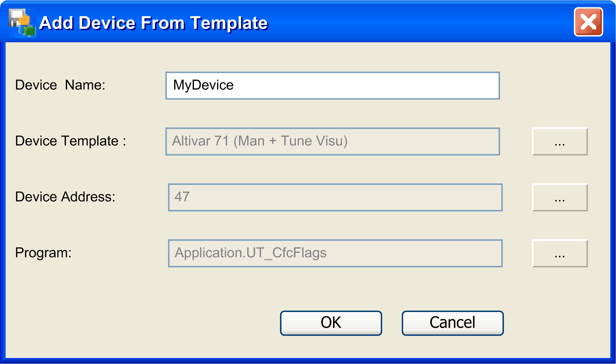Browse for a Program with the ... button

coord(559,253)
